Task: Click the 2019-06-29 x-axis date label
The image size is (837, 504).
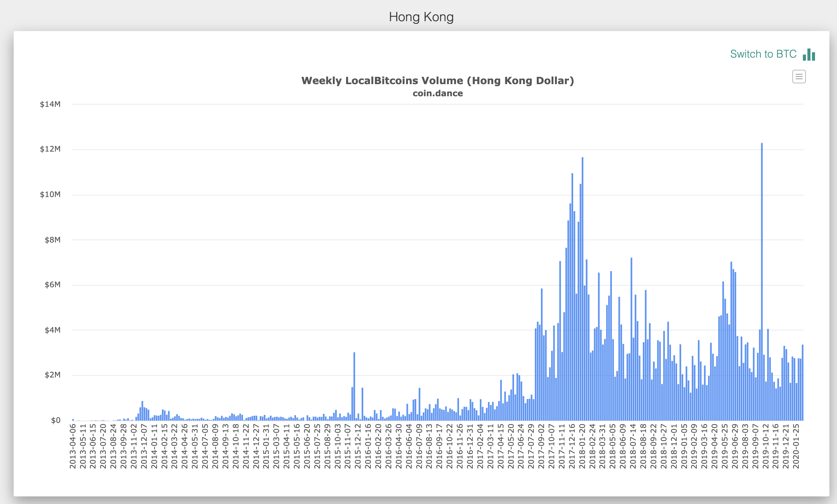Action: coord(735,446)
